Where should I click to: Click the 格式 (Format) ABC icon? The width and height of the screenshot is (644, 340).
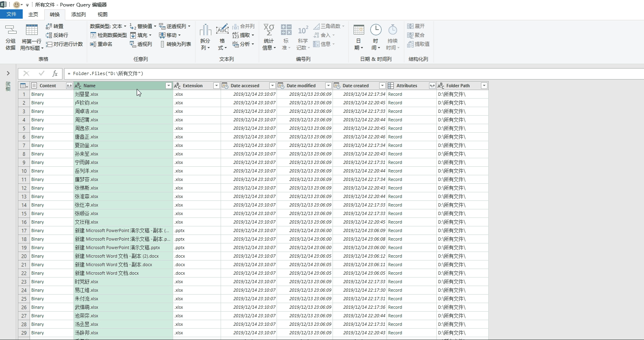click(222, 30)
